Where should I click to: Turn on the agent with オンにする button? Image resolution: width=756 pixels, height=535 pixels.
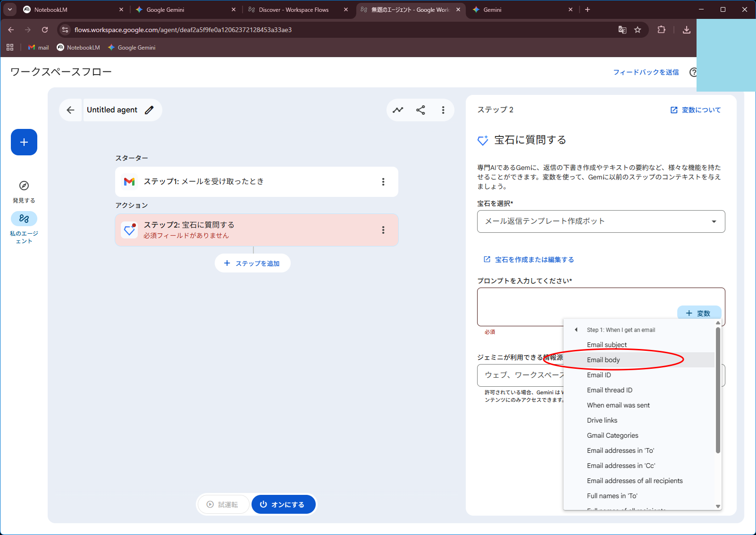(x=282, y=504)
